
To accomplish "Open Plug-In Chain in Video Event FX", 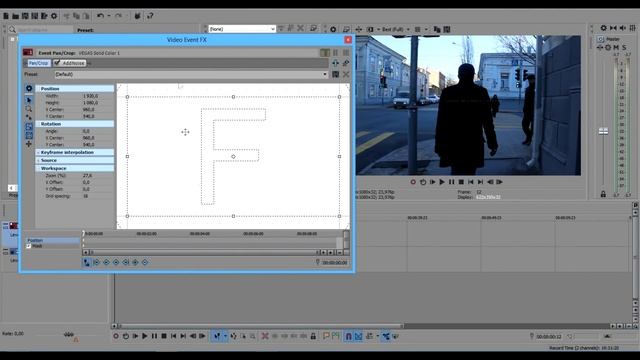I will pyautogui.click(x=336, y=63).
